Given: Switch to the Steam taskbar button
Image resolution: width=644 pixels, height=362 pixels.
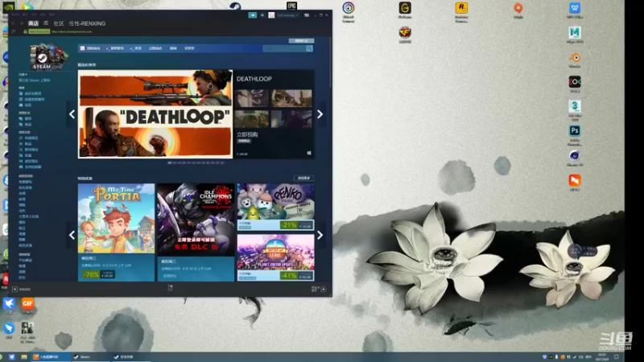Looking at the screenshot, I should [x=91, y=357].
